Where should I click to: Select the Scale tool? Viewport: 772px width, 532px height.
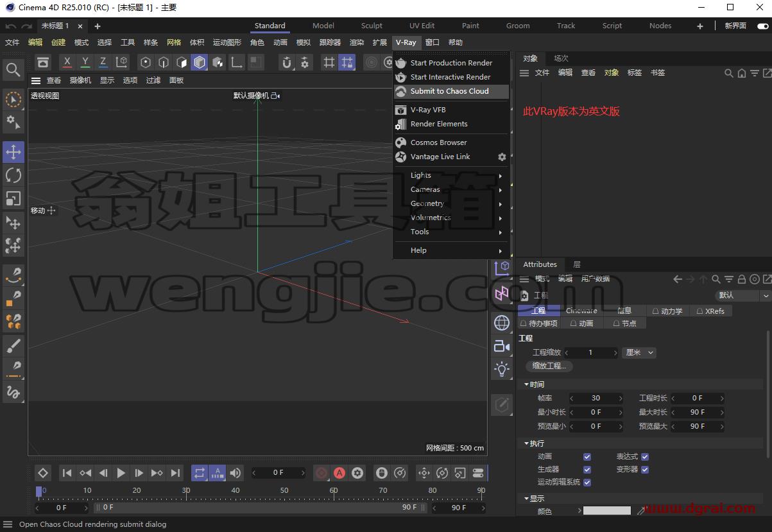(13, 198)
